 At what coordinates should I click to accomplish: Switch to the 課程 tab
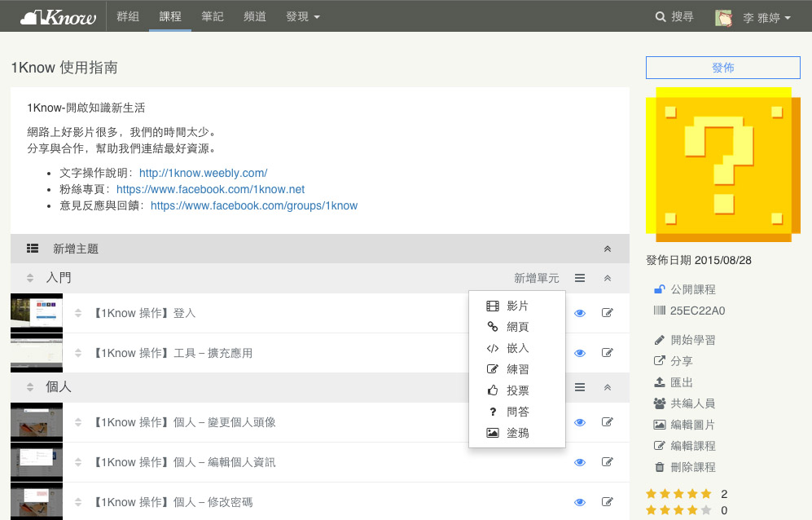pyautogui.click(x=170, y=16)
